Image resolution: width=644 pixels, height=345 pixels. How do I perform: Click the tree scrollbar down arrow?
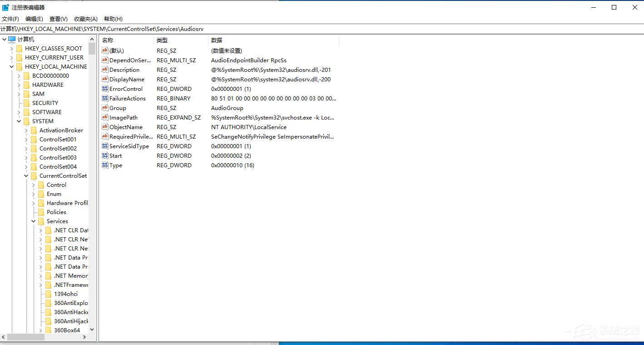coord(91,330)
